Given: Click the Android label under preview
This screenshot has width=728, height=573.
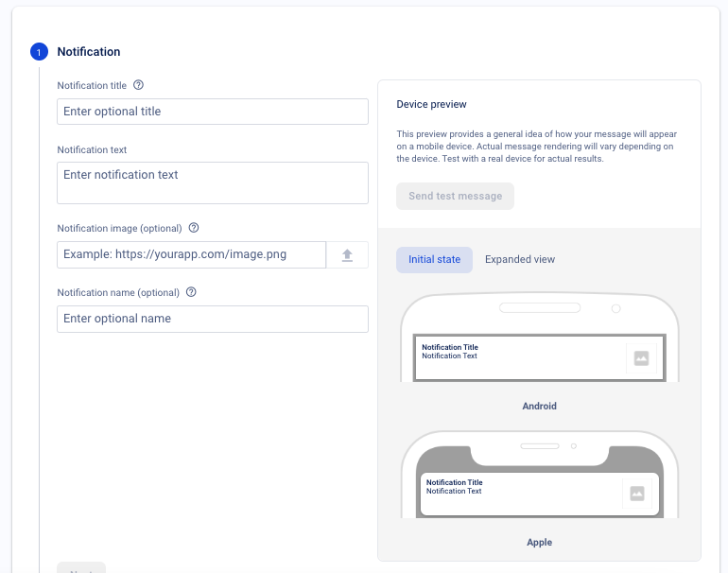Looking at the screenshot, I should pyautogui.click(x=539, y=407).
